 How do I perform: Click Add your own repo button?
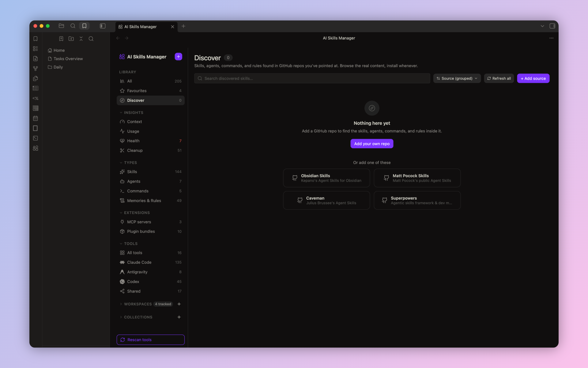point(372,144)
